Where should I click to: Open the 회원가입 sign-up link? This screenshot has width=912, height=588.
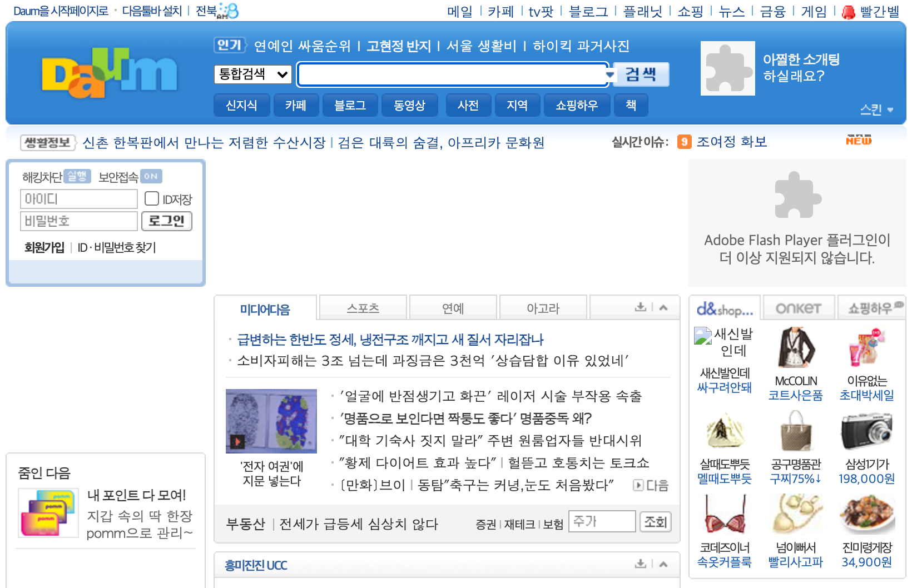tap(44, 247)
